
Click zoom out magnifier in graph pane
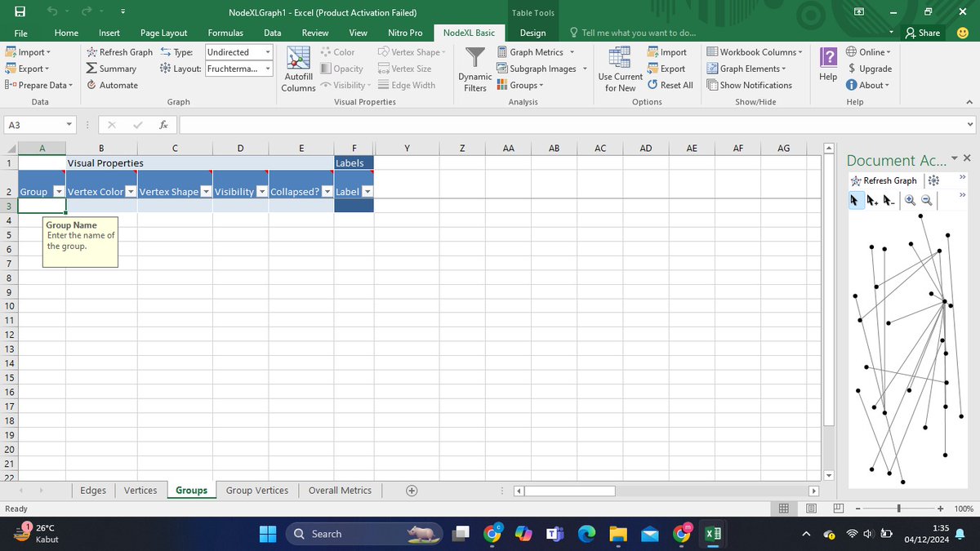click(927, 199)
